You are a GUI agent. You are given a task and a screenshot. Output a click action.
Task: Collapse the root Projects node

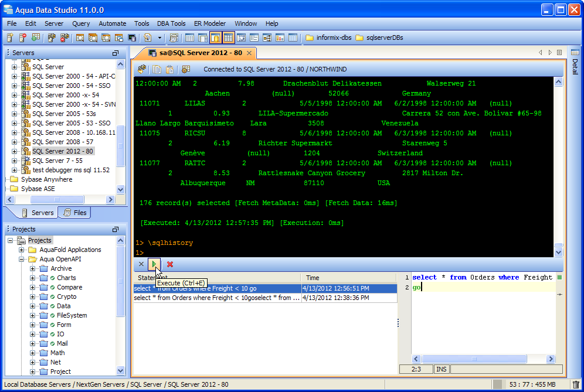point(11,240)
